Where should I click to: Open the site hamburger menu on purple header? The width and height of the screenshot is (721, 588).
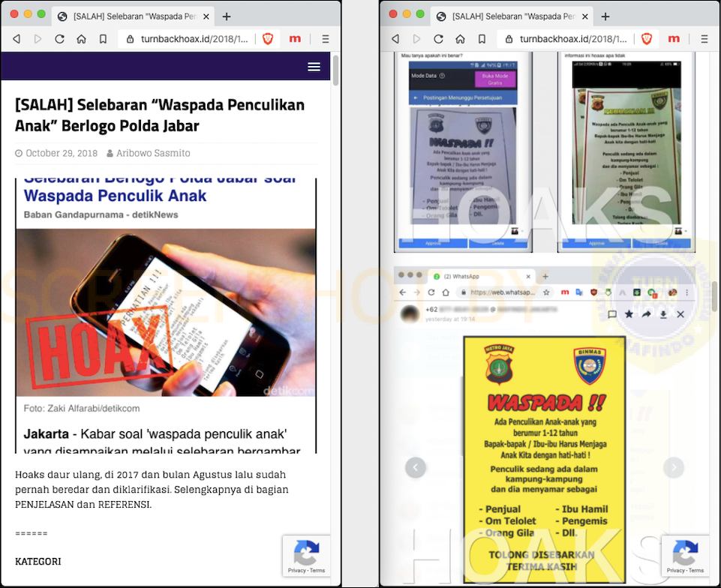point(314,67)
